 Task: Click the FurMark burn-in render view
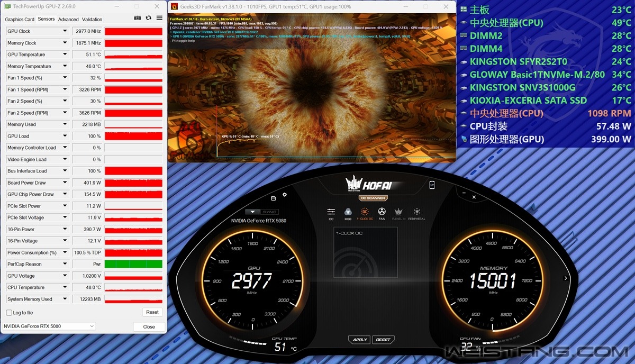coord(312,87)
